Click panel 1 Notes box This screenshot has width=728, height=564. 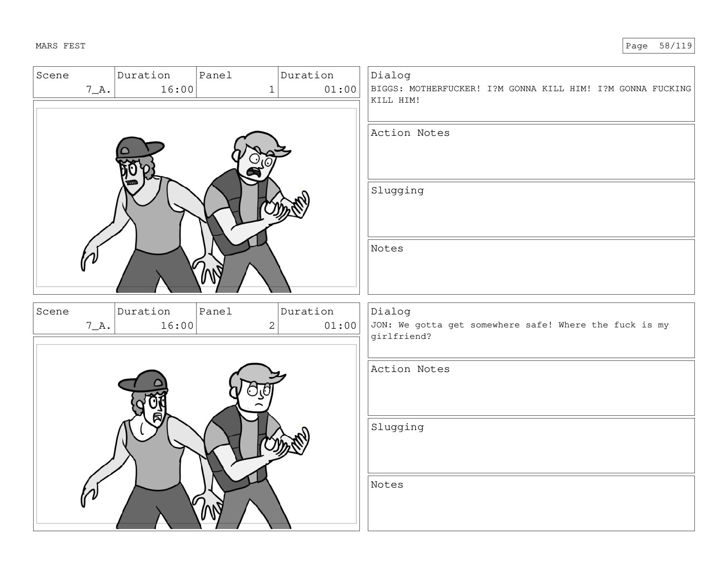(531, 267)
